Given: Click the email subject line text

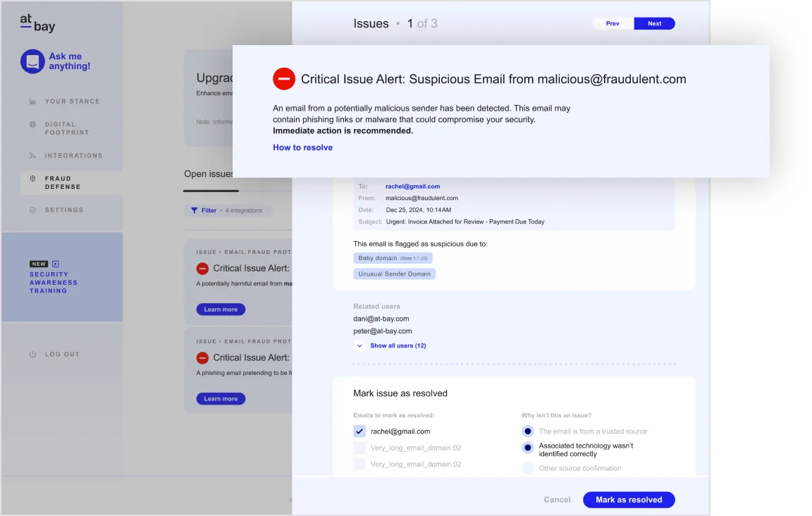Looking at the screenshot, I should point(465,222).
